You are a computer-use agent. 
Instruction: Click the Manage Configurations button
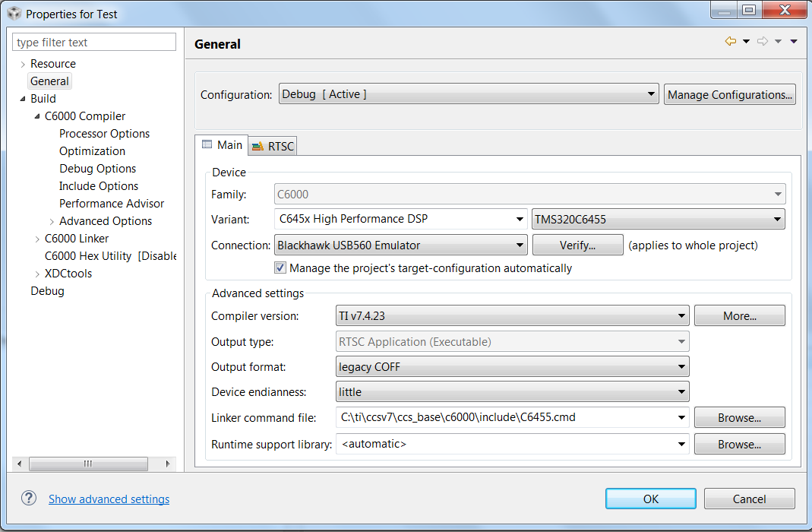pyautogui.click(x=730, y=95)
